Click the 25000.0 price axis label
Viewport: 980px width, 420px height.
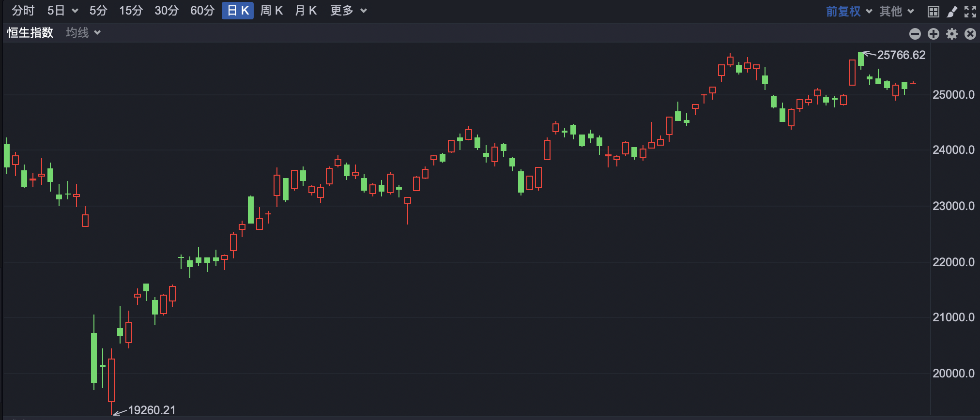tap(953, 95)
